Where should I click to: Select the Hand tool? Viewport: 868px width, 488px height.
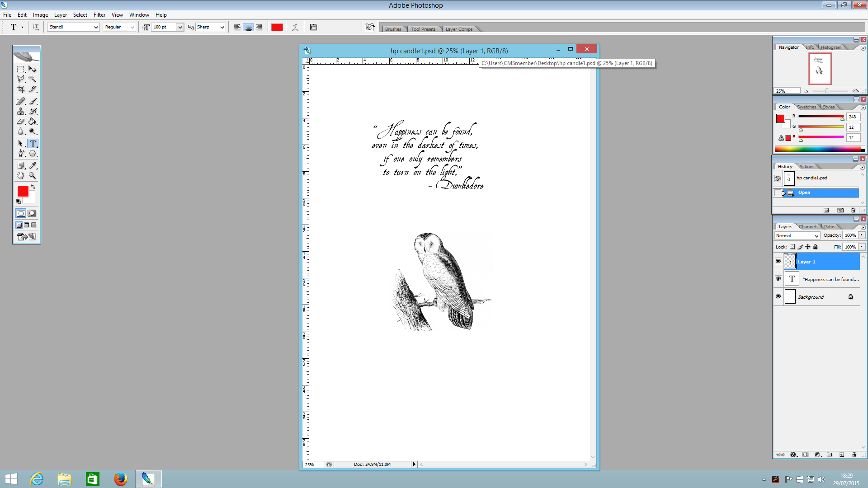pos(21,175)
